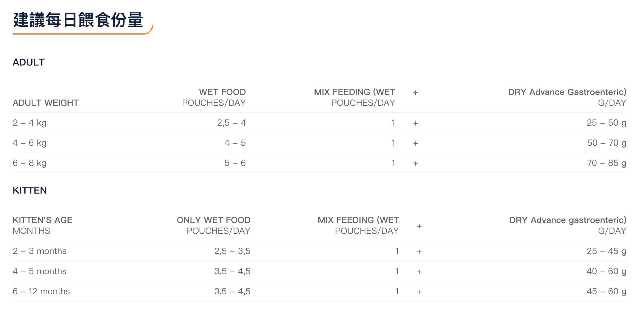Select the 2,5 – 4 pouches value
The width and height of the screenshot is (644, 318).
[231, 123]
